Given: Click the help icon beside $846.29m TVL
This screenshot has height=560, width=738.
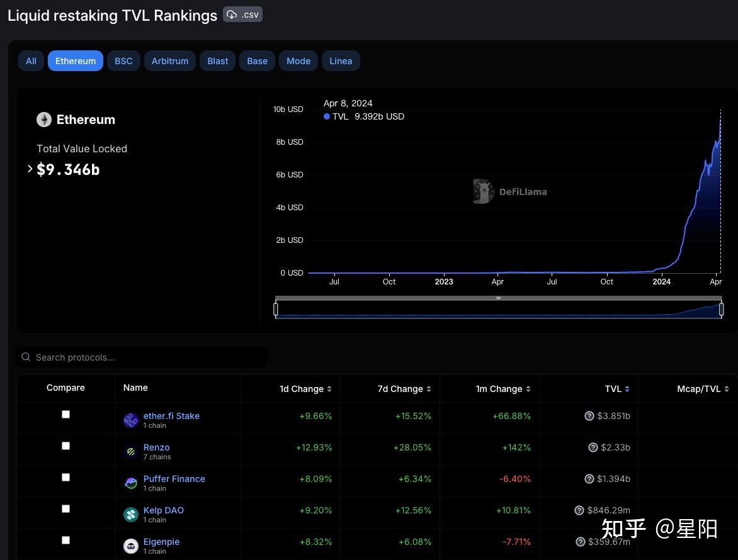Looking at the screenshot, I should pyautogui.click(x=579, y=510).
